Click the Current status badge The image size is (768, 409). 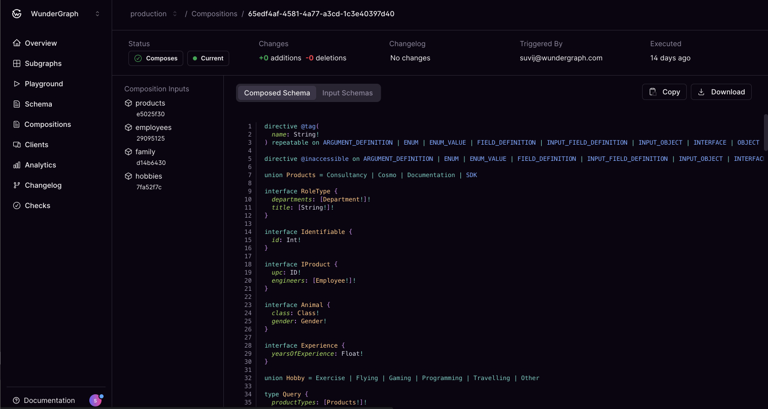pos(208,58)
